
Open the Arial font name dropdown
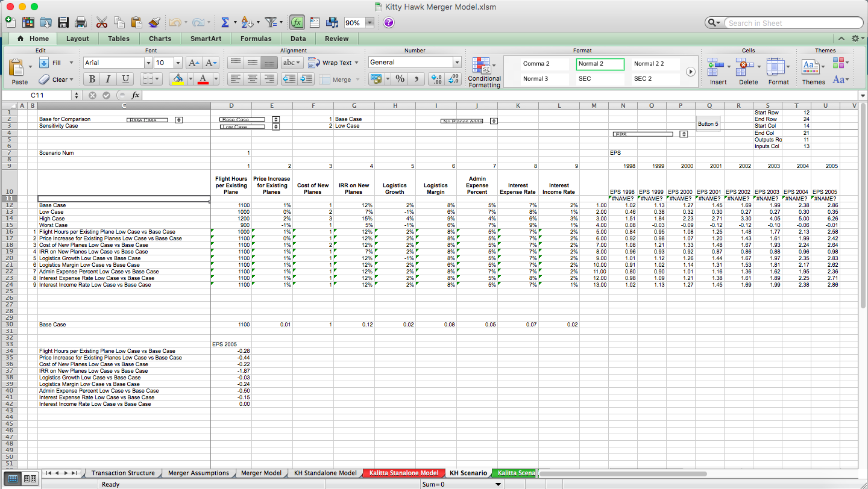148,62
